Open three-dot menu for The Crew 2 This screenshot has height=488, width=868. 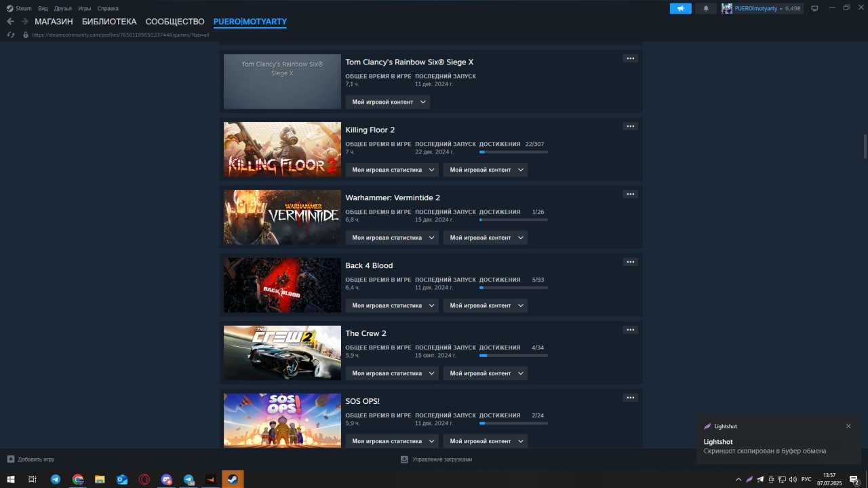click(x=631, y=330)
